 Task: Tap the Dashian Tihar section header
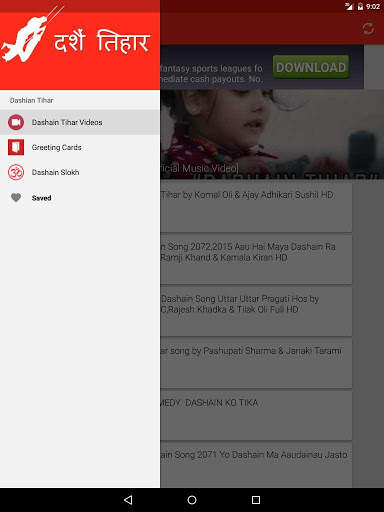pos(31,100)
